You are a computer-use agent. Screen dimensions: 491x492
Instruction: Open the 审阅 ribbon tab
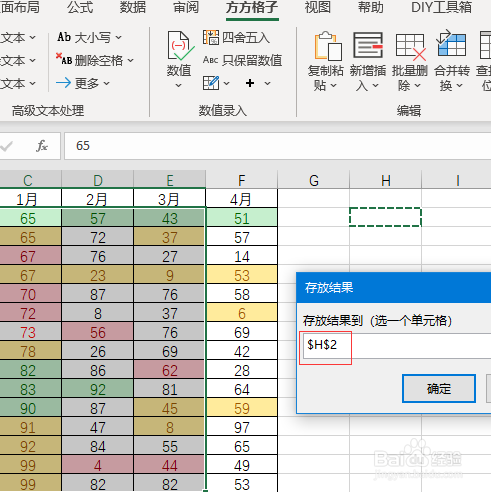pos(186,7)
